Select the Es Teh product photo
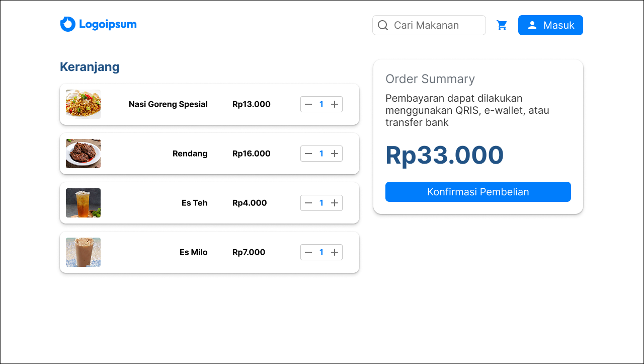This screenshot has width=644, height=364. click(83, 203)
